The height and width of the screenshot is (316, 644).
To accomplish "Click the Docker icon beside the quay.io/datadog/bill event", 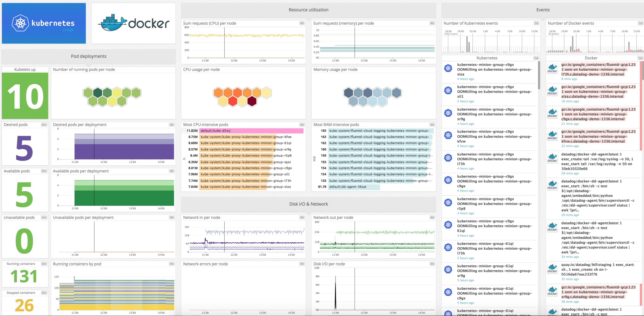I will point(552,268).
